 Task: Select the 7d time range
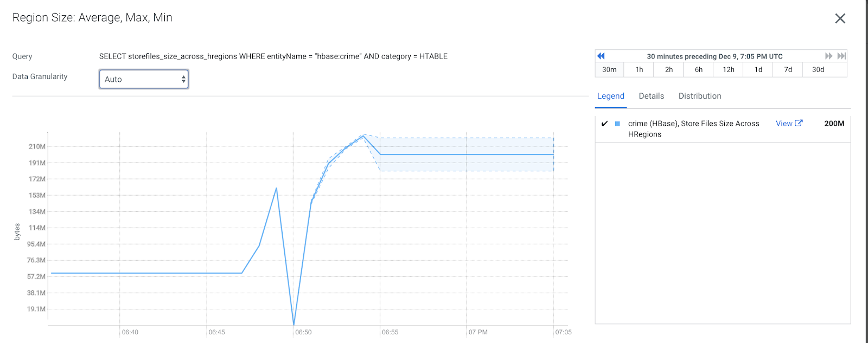point(788,70)
